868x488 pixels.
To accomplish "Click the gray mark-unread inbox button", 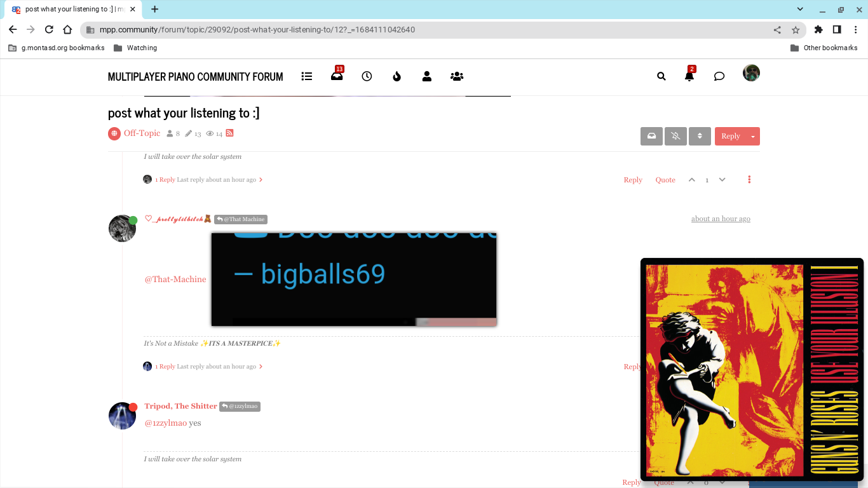I will [651, 136].
